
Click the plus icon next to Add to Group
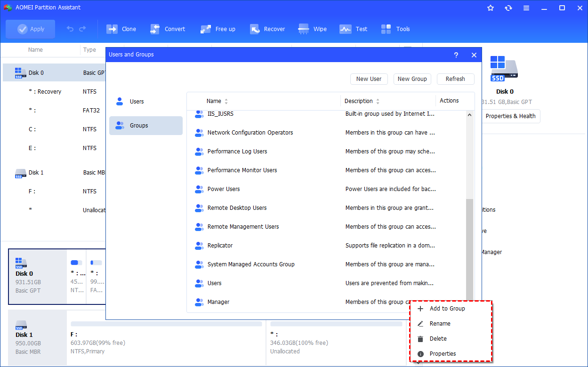point(420,309)
